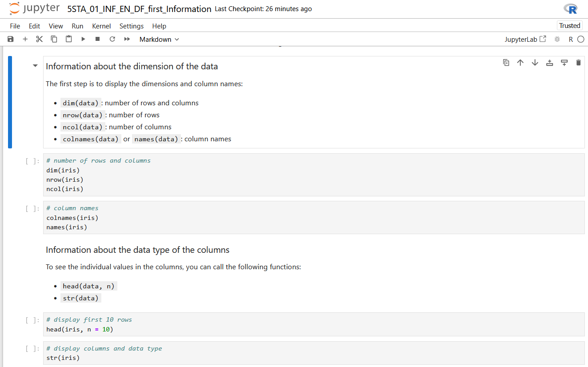Open the Settings menu
This screenshot has width=588, height=367.
point(132,26)
